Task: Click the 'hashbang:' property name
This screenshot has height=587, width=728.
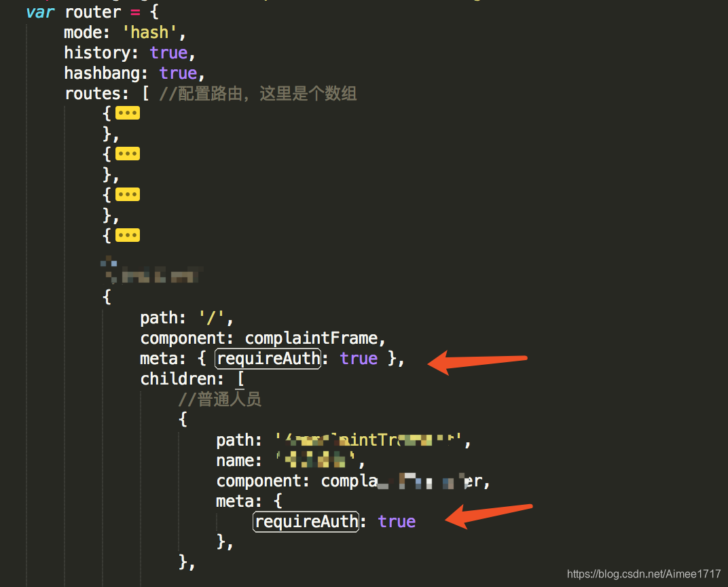Action: (x=106, y=73)
